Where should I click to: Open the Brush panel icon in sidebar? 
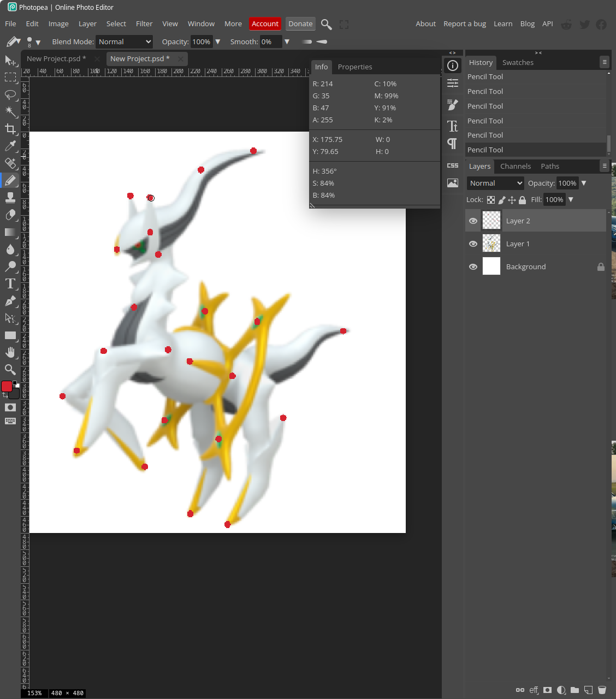pos(453,104)
